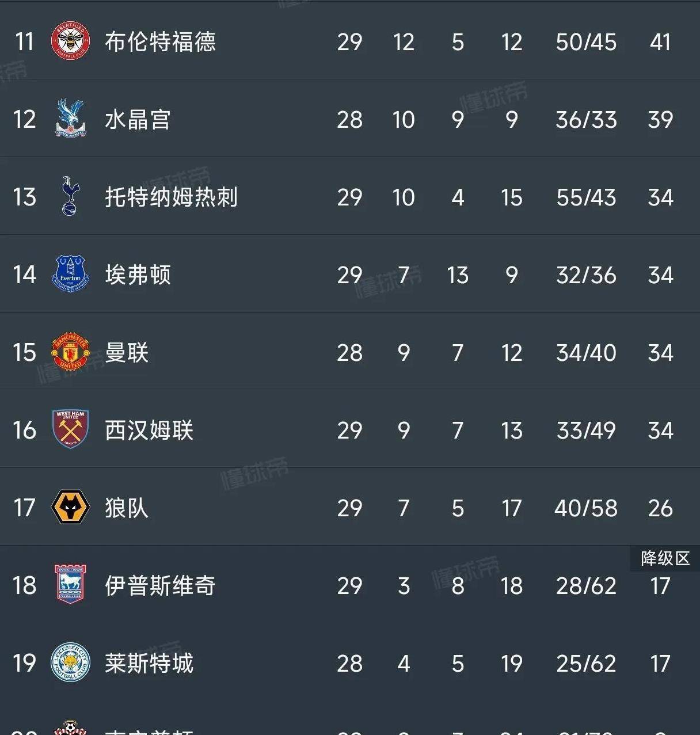Click the Crystal Palace eagle crest
700x735 pixels.
(x=70, y=119)
